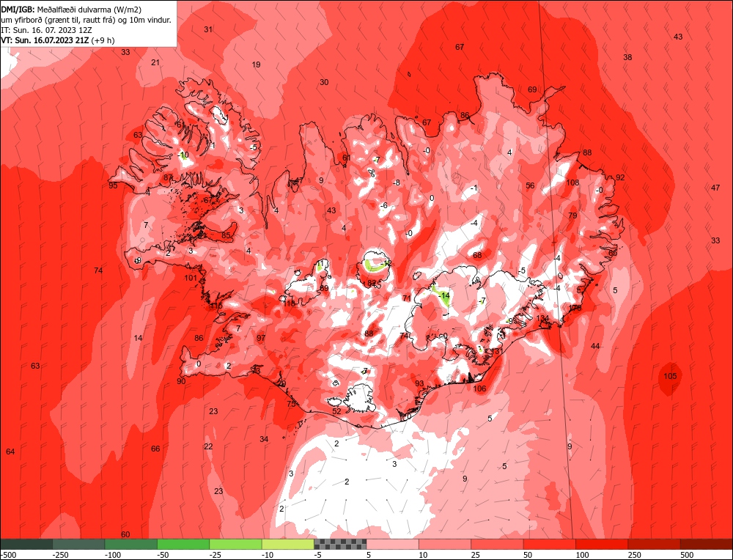Click the darkest red legend swatch beyond 500
Viewport: 733px width, 560px height.
pos(707,544)
